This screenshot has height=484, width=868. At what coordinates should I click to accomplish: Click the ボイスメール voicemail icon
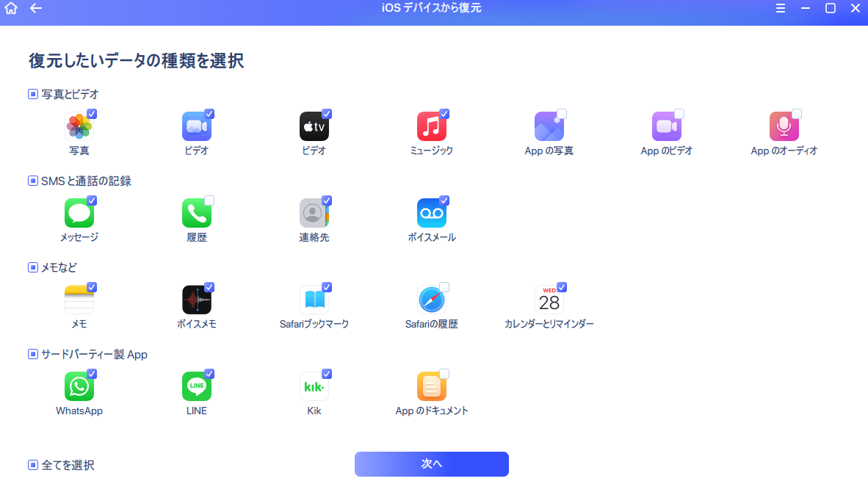point(431,213)
